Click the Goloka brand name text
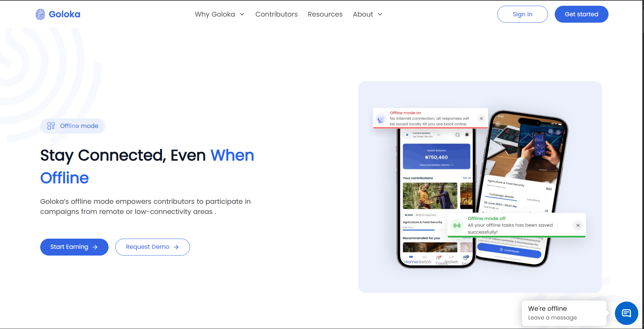 [65, 14]
